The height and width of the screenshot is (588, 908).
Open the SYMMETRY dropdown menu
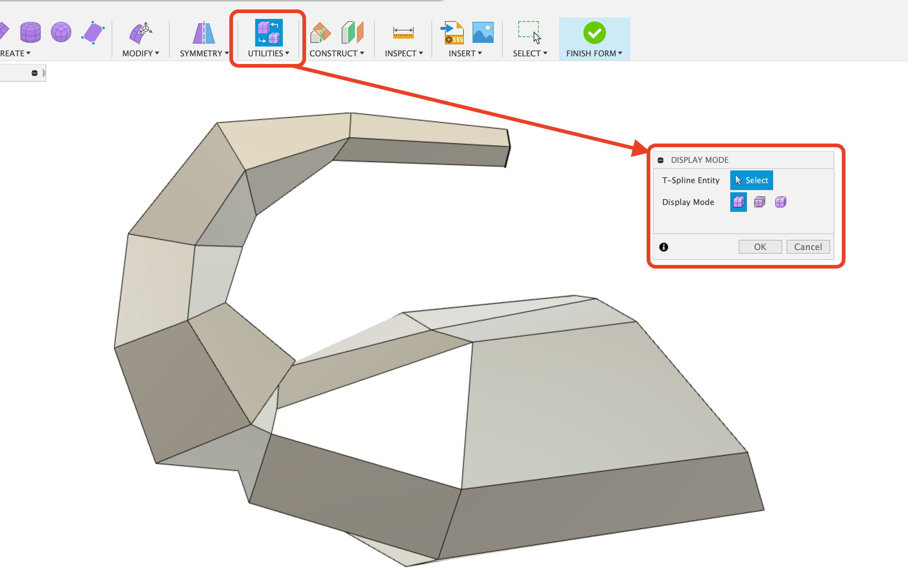[204, 53]
